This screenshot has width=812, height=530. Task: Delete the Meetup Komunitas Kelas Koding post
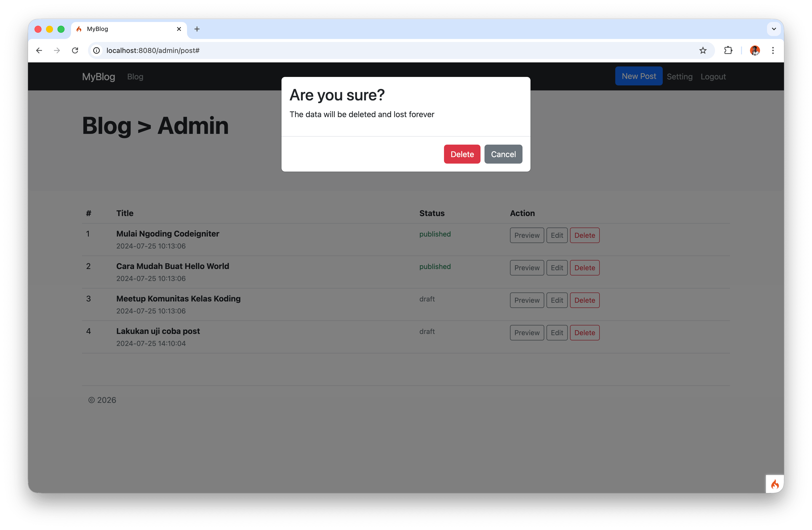[584, 300]
